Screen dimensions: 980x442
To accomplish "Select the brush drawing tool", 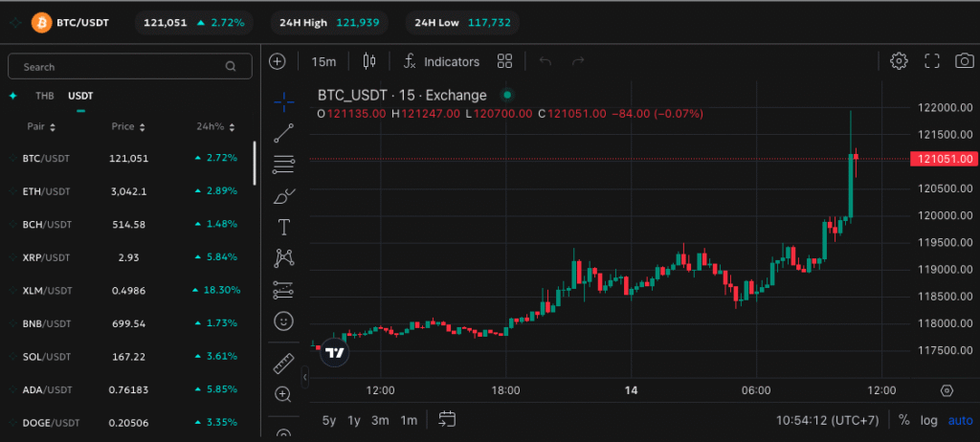I will click(x=283, y=196).
